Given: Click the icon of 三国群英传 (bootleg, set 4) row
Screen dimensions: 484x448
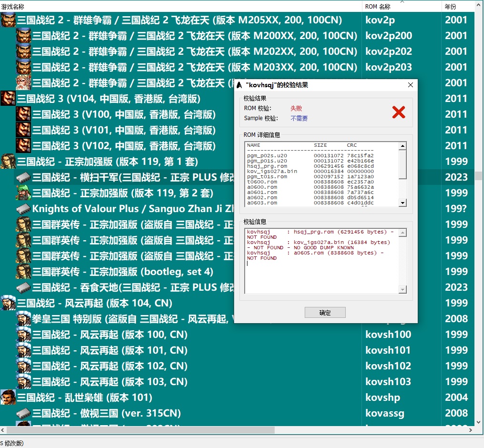Looking at the screenshot, I should 23,272.
